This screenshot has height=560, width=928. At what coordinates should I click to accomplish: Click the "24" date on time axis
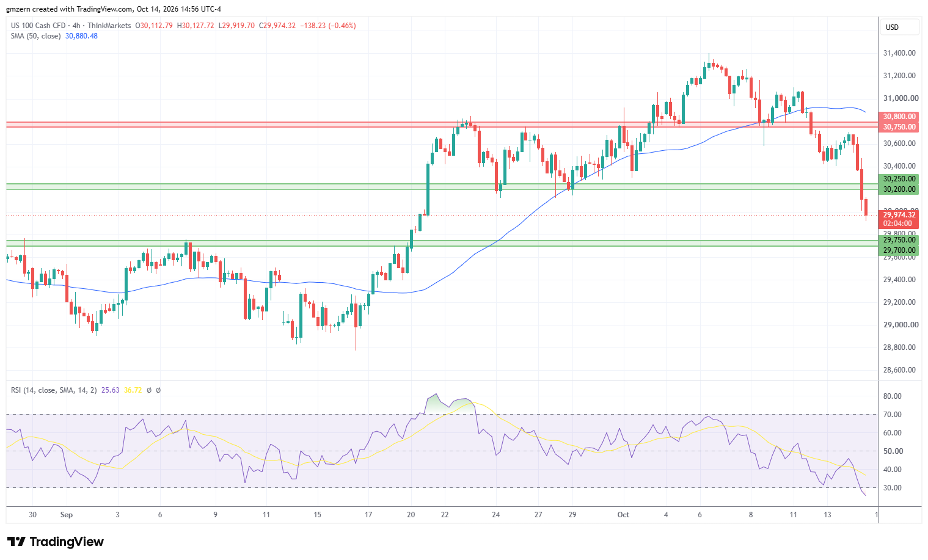(496, 515)
